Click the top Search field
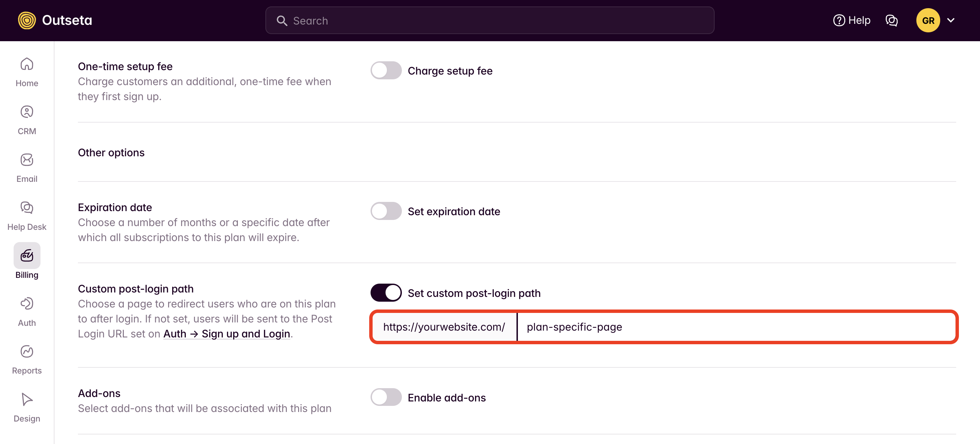This screenshot has height=444, width=980. click(x=490, y=20)
